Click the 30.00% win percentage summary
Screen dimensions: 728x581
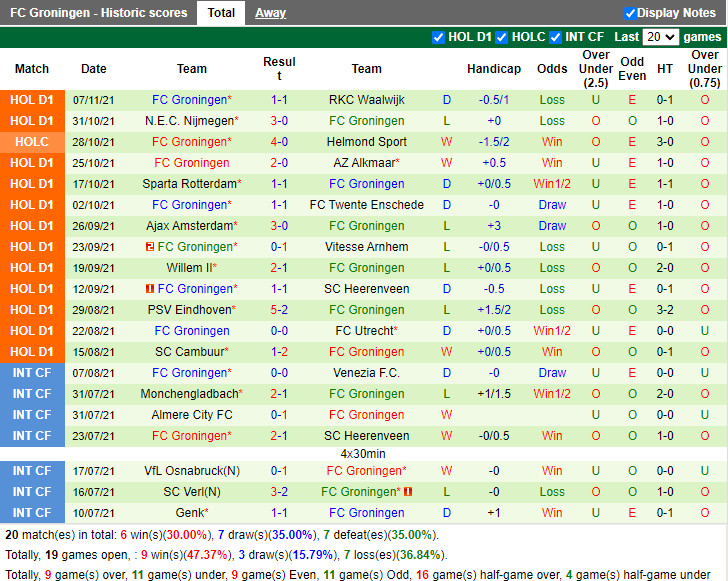click(x=187, y=535)
